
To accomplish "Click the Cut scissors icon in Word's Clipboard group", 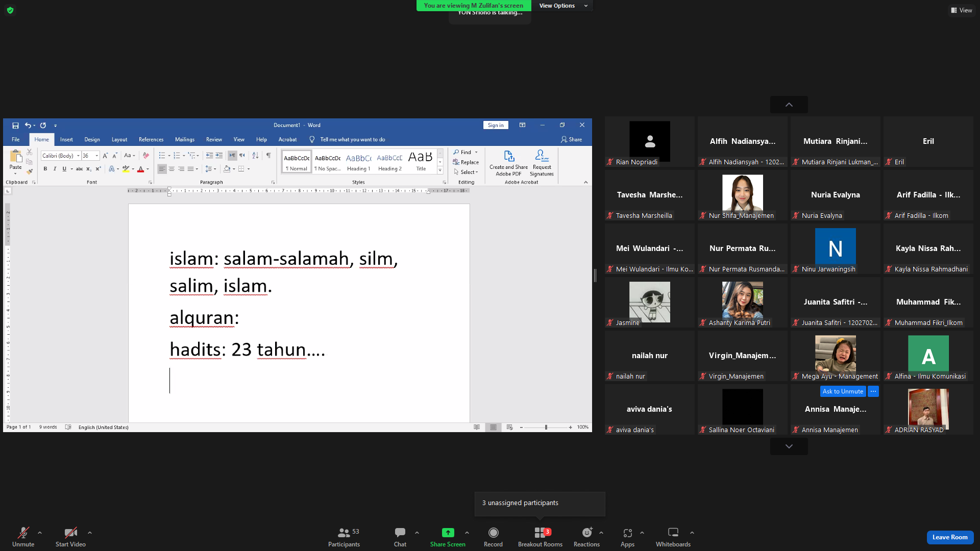I will pos(30,152).
